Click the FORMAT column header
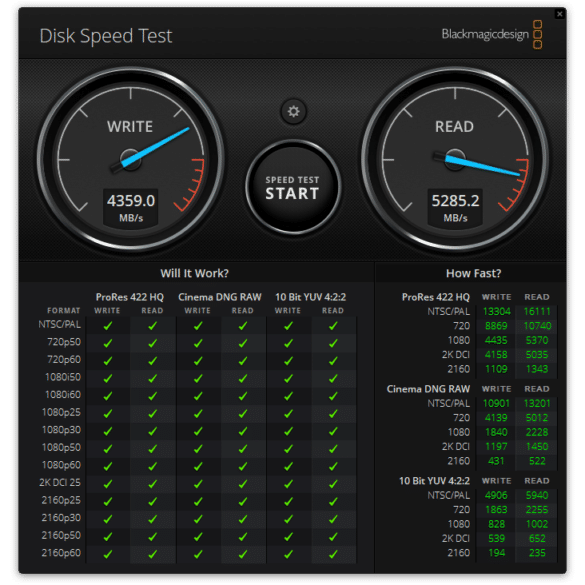The height and width of the screenshot is (585, 585). tap(64, 310)
